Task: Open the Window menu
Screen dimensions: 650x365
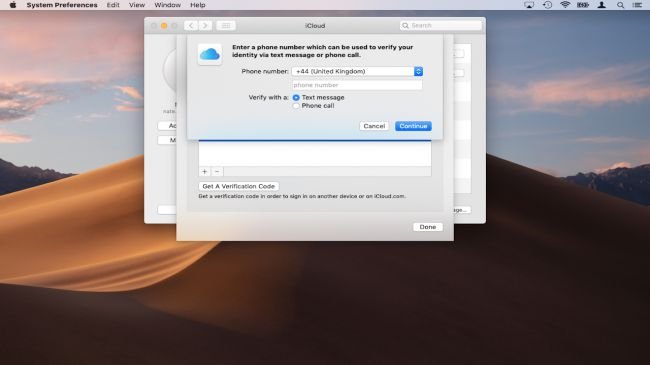Action: click(167, 5)
